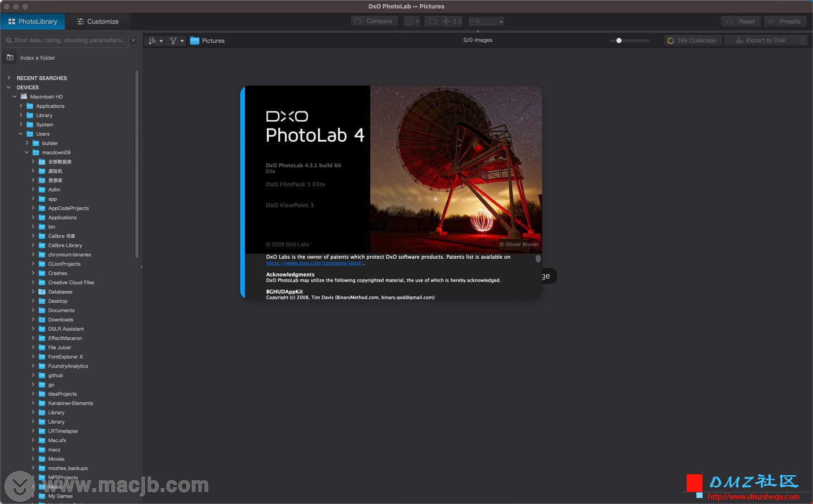Click Export to Disk button
The width and height of the screenshot is (813, 504).
[x=761, y=40]
